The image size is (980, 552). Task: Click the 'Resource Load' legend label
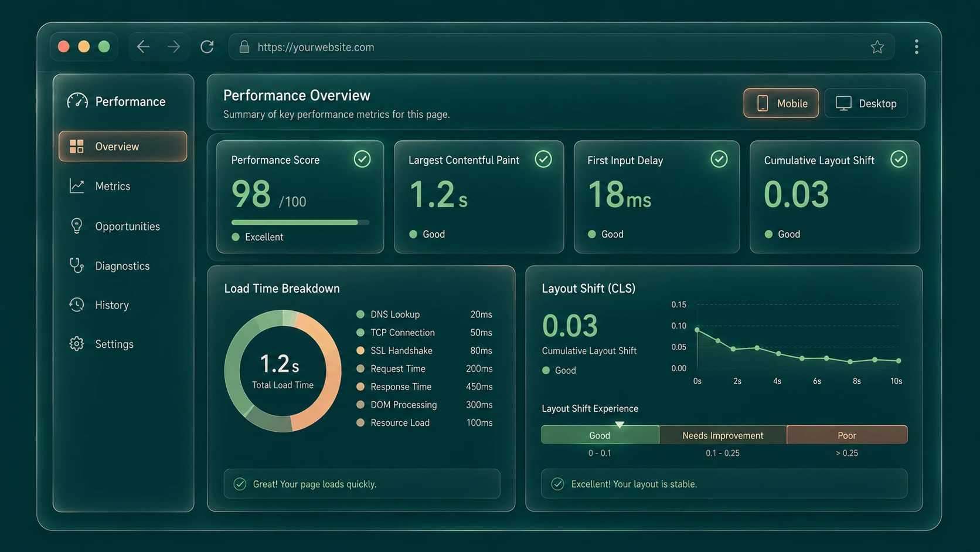click(x=400, y=423)
